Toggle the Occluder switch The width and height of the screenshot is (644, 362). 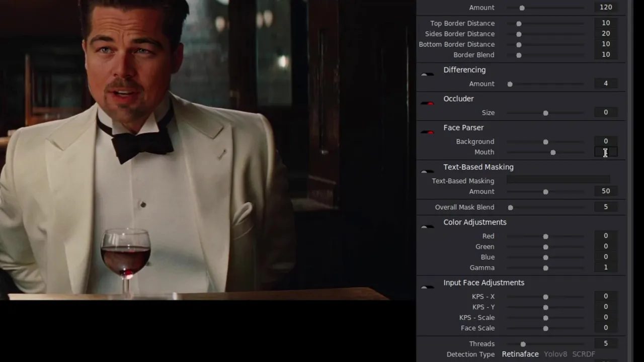(x=427, y=104)
